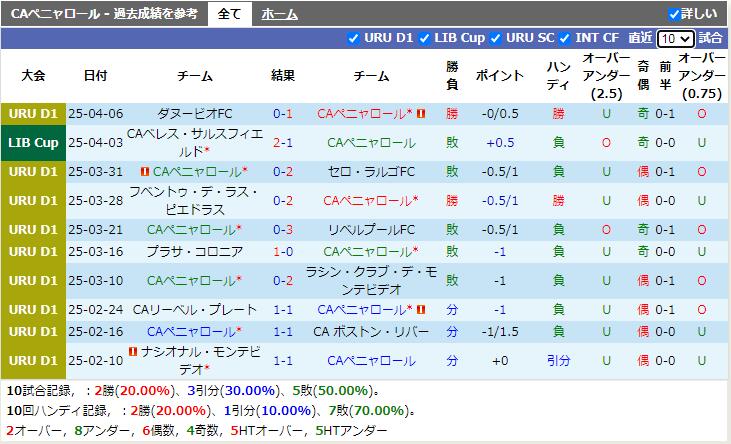Open team セロ・ラルゴFC
The image size is (731, 444).
point(371,172)
